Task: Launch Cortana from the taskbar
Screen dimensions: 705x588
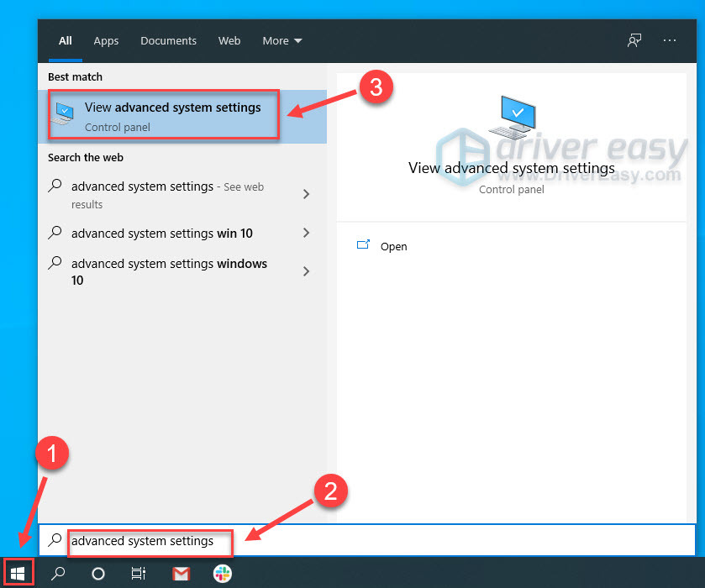Action: (97, 573)
